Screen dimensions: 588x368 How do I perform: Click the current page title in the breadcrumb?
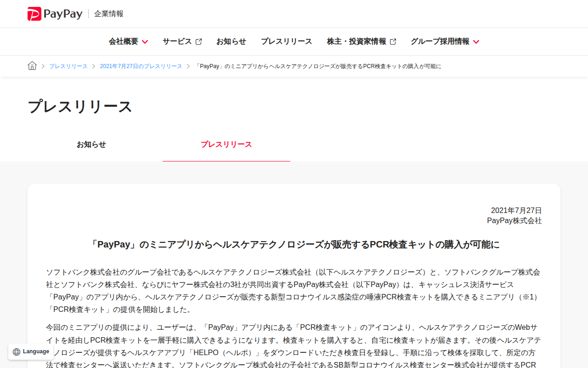pos(318,66)
